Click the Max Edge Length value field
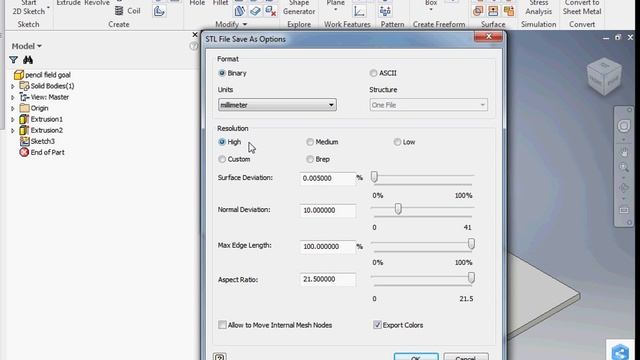Image resolution: width=640 pixels, height=360 pixels. [x=328, y=247]
